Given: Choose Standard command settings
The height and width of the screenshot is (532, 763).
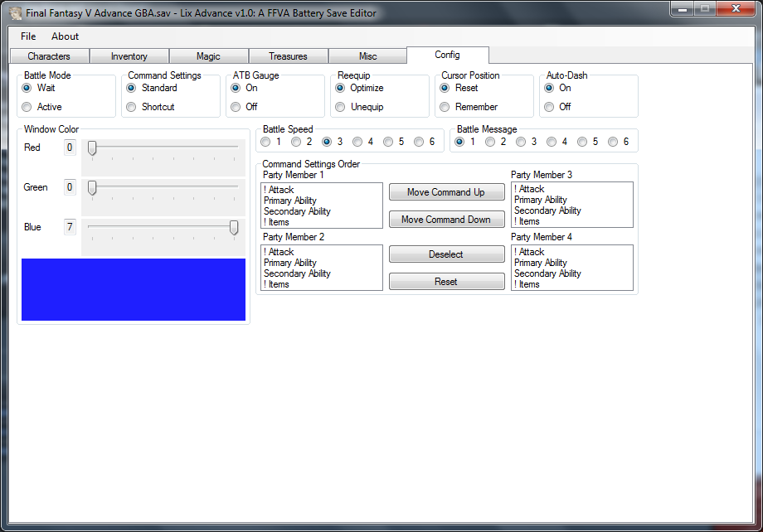Looking at the screenshot, I should point(152,88).
